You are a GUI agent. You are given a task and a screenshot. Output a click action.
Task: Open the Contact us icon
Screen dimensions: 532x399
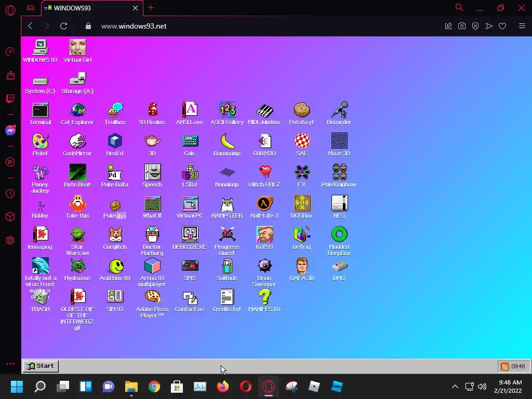[189, 301]
